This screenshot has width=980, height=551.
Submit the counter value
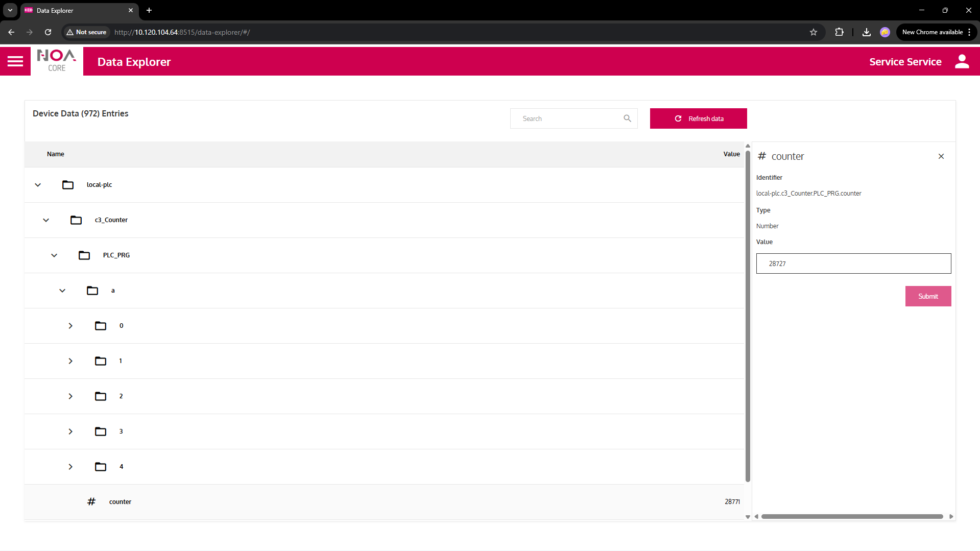927,296
